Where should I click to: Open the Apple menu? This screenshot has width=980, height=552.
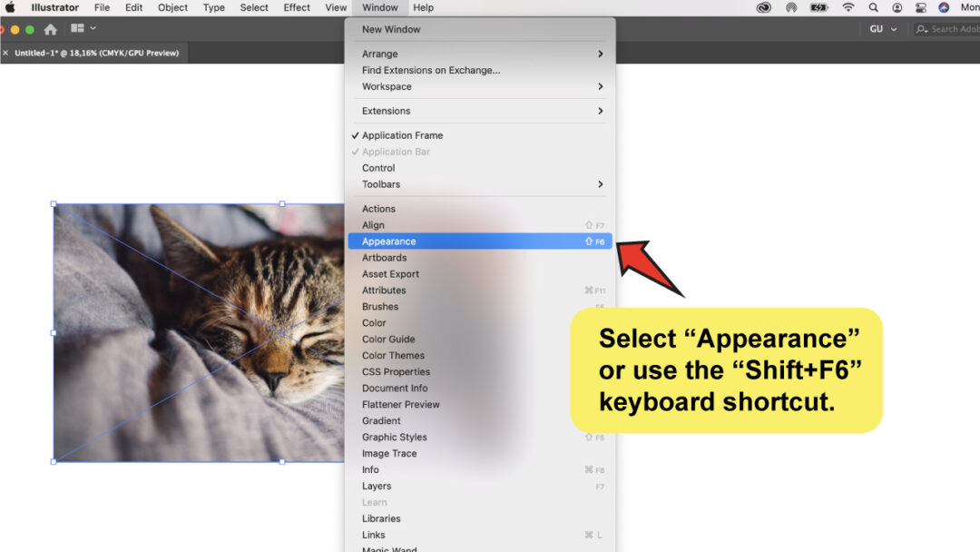(10, 7)
